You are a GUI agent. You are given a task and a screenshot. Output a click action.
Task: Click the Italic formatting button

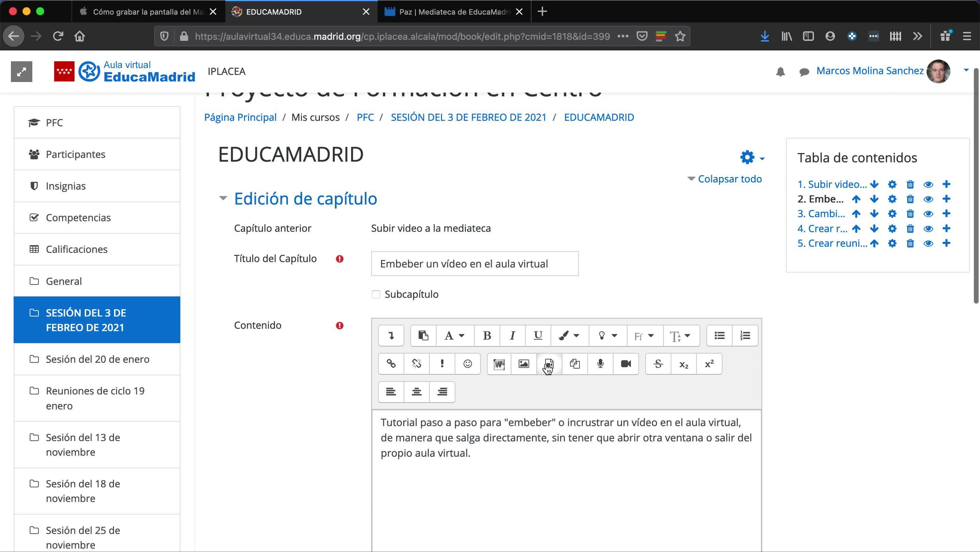[512, 336]
